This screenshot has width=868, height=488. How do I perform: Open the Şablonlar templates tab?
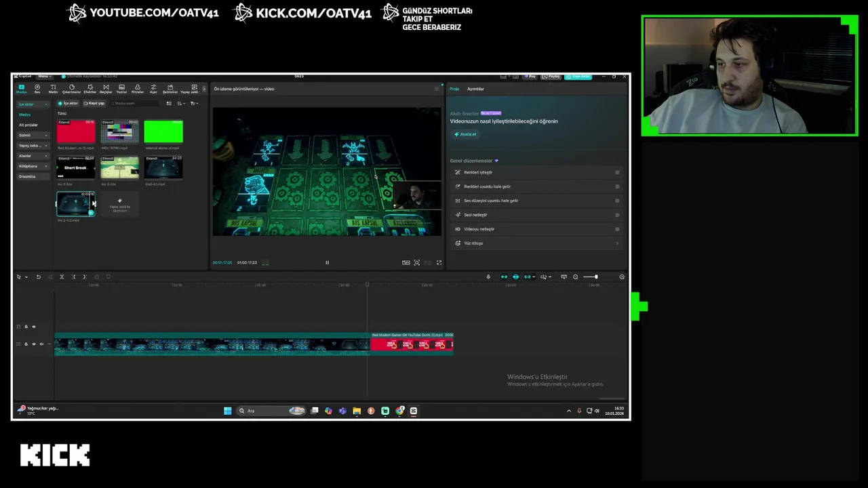tap(170, 88)
